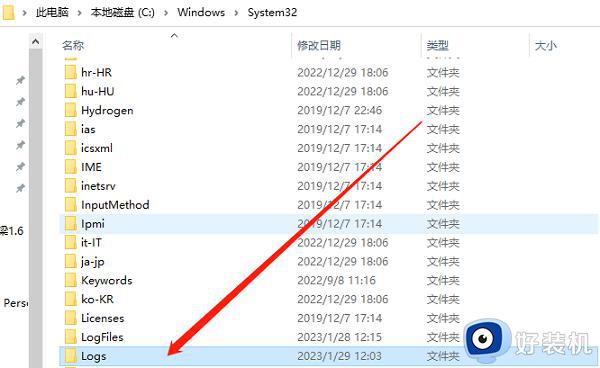Click the hu-HU folder icon
Image resolution: width=600 pixels, height=368 pixels.
click(70, 91)
